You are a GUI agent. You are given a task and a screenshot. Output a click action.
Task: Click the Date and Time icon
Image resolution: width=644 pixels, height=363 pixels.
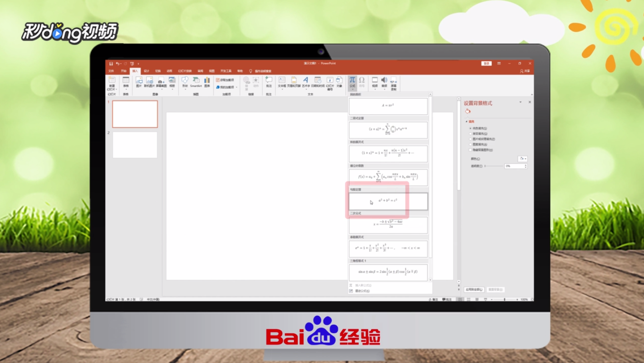coord(318,80)
